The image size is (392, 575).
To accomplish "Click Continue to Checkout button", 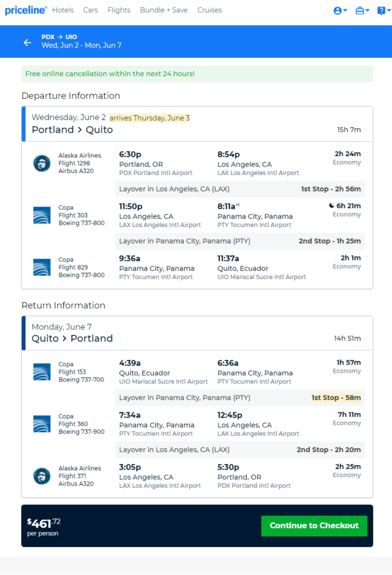I will [x=314, y=526].
